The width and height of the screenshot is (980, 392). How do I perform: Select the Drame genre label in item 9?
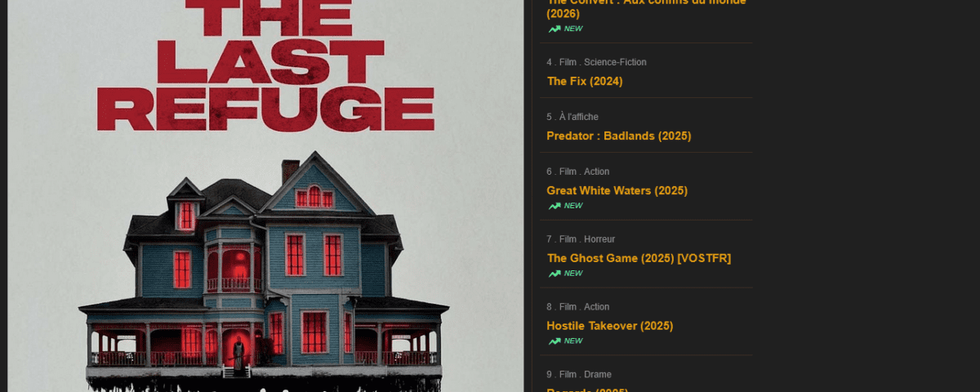[597, 375]
